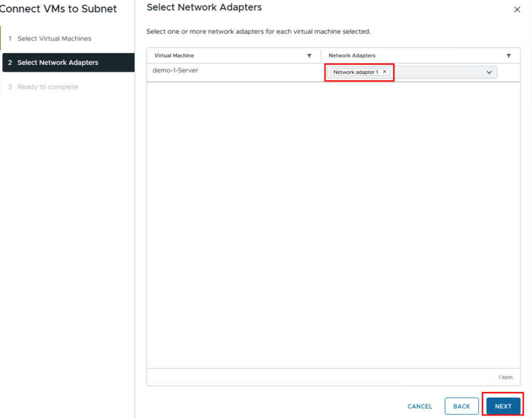Click the Connect VMs to Subnet title

pyautogui.click(x=58, y=9)
